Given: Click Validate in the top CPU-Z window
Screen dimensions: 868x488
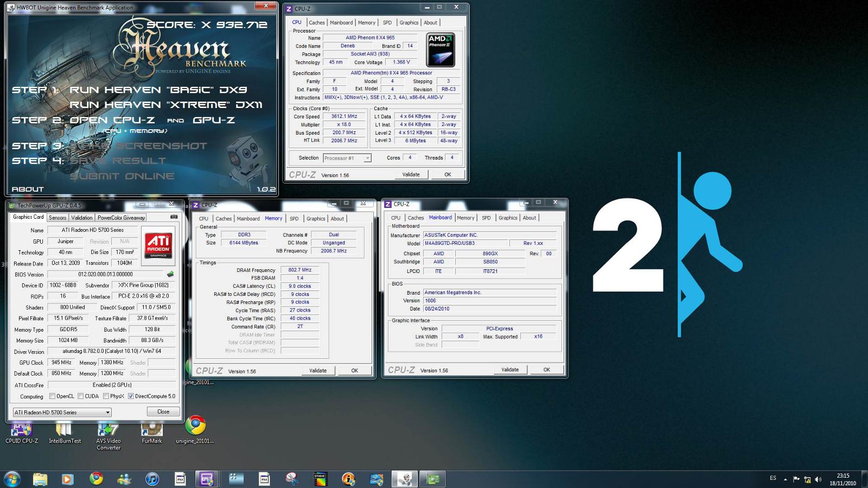Looking at the screenshot, I should coord(411,175).
